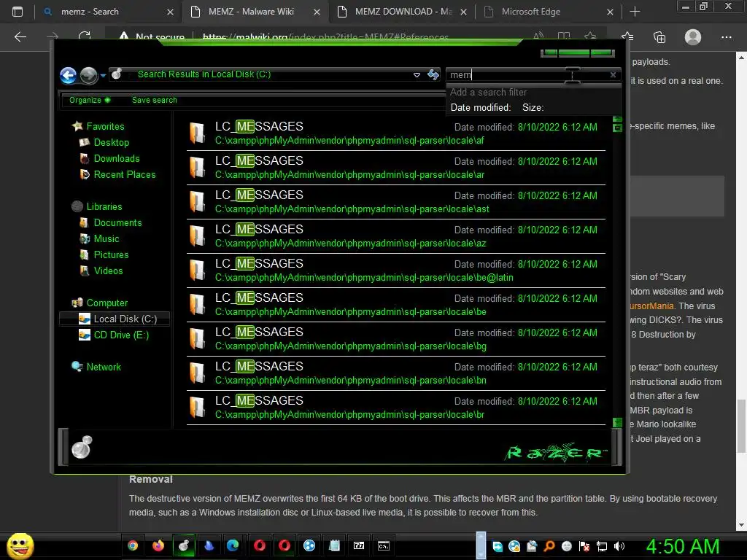Switch to 'MEMZ DOWNLOAD' Edge tab

(403, 12)
